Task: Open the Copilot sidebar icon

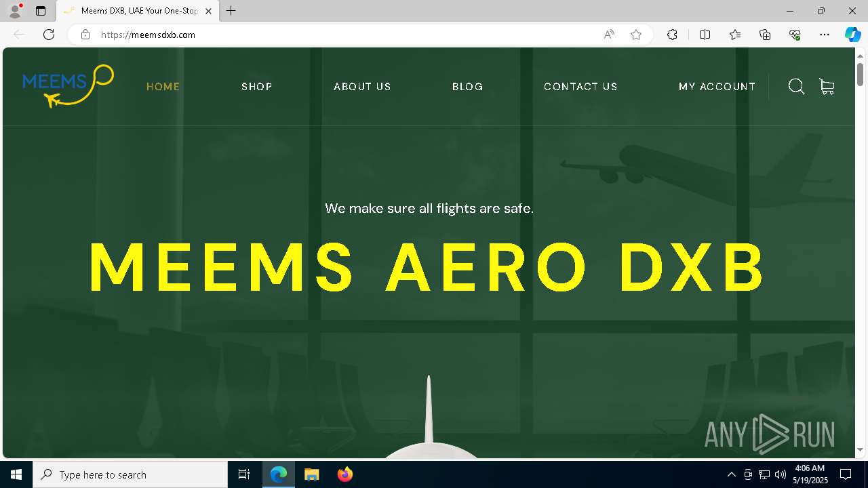Action: point(852,35)
